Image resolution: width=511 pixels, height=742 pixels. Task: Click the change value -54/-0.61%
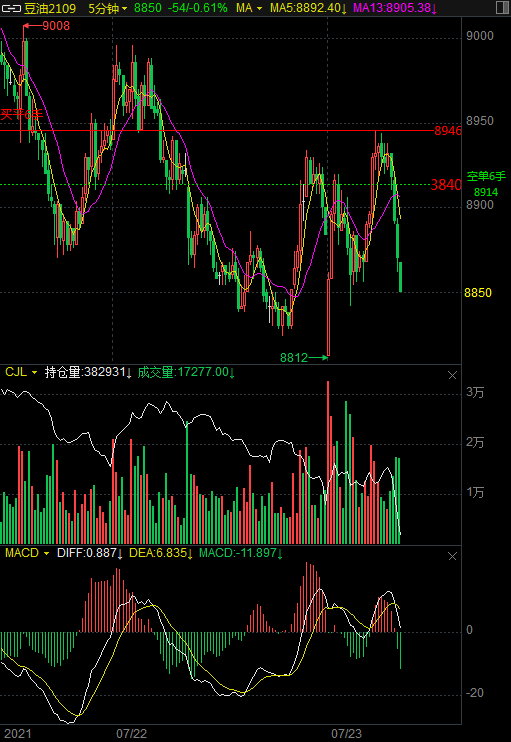pyautogui.click(x=197, y=8)
